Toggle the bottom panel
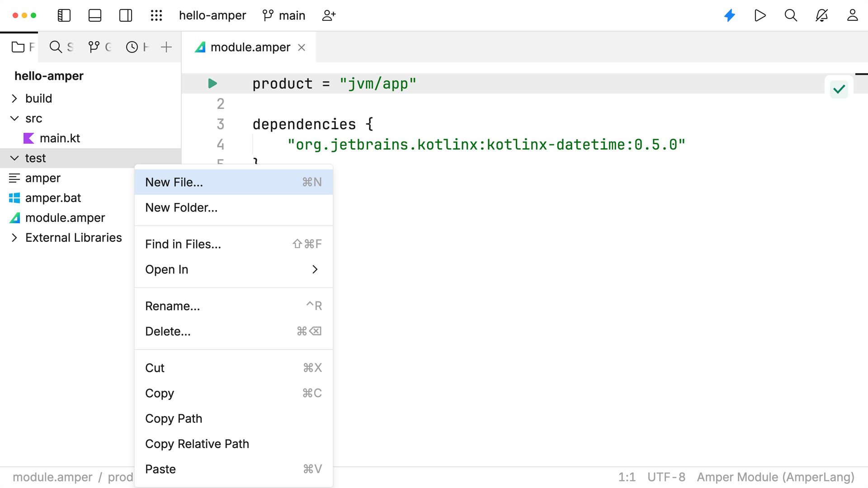Image resolution: width=868 pixels, height=488 pixels. [95, 15]
